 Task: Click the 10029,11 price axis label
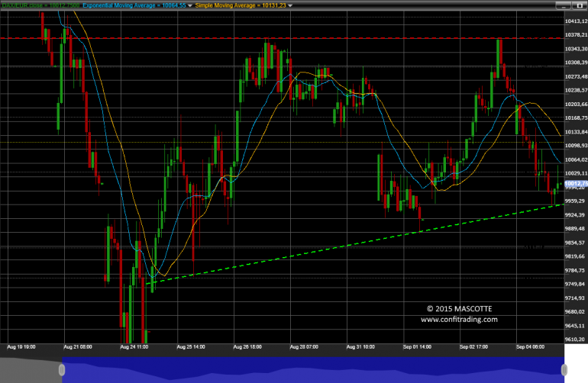tap(576, 173)
